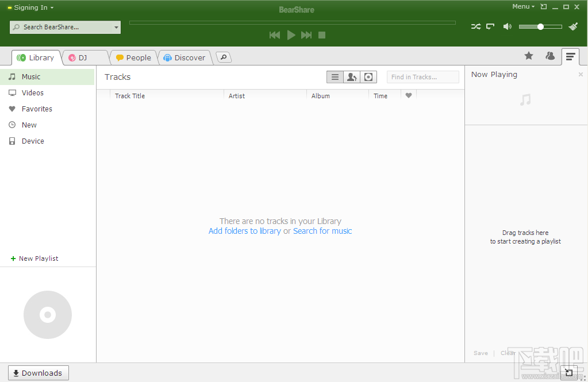Create a New Playlist
Screen dimensions: 588x382
coord(34,258)
